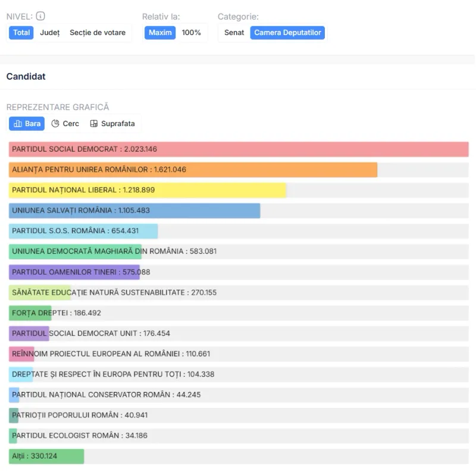The height and width of the screenshot is (471, 476).
Task: Click Partidul Social Democrat bar
Action: point(239,149)
